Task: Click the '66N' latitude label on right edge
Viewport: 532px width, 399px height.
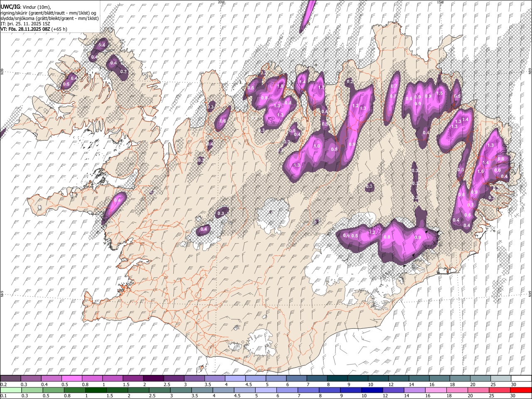Action: click(530, 71)
